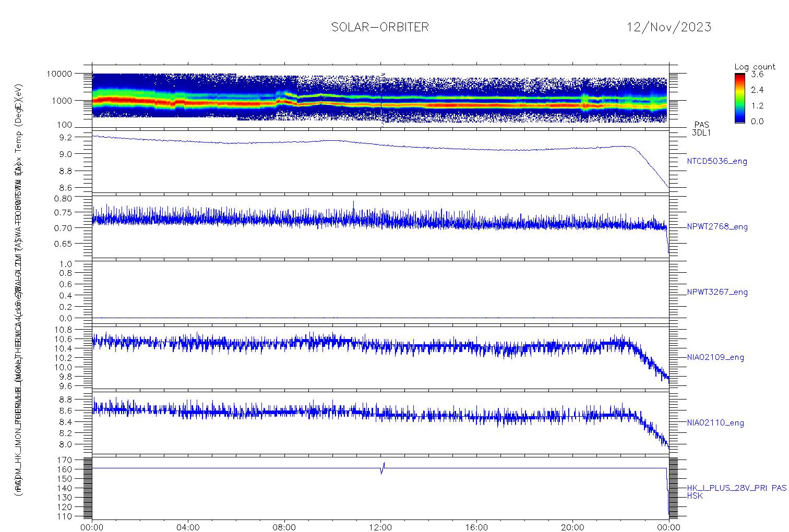
Task: Click the HK_I_PLUS_28V_PRI PAS label
Action: coord(737,488)
